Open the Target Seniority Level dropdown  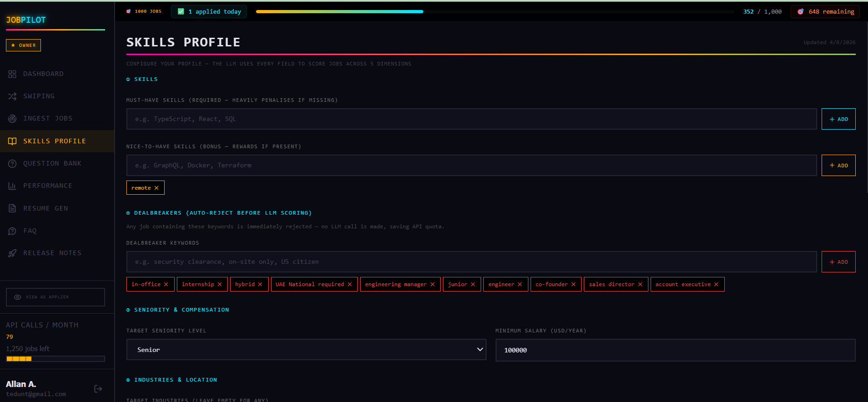click(306, 350)
